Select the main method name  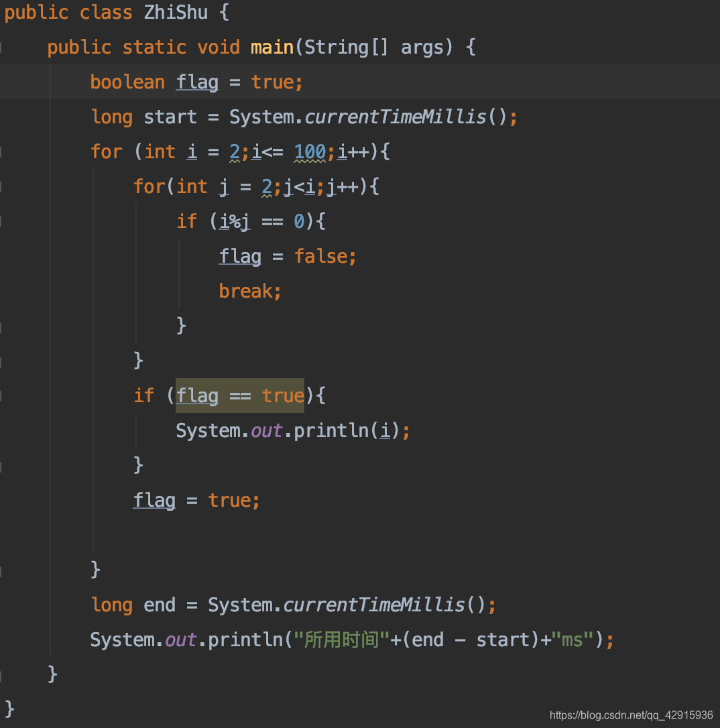(271, 47)
